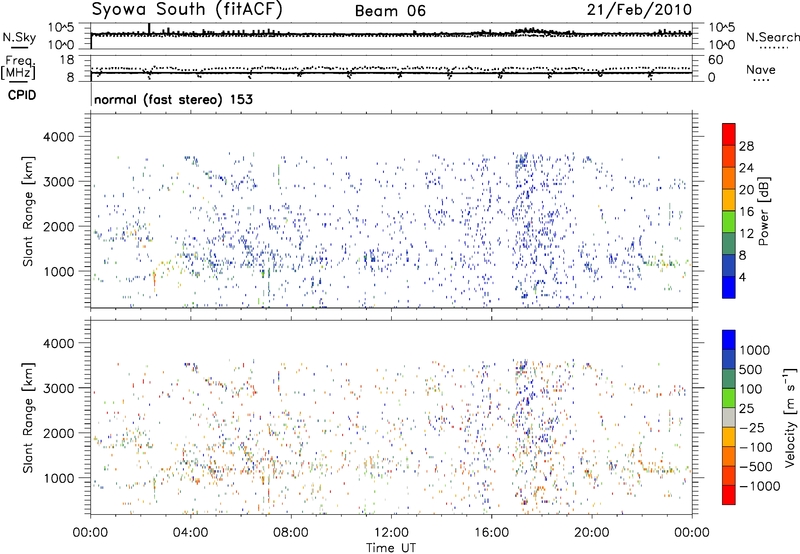Click the '00:00' tick label at axis start
Viewport: 800px width, 554px height.
pos(90,533)
